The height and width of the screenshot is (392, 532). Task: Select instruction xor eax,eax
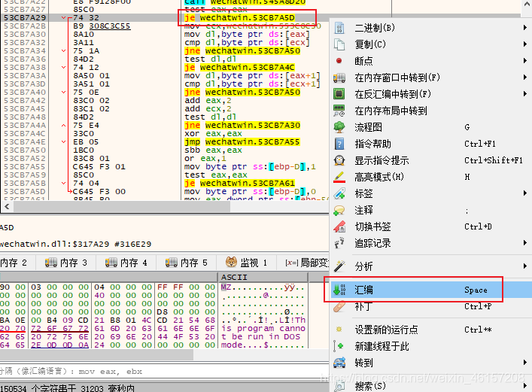pyautogui.click(x=213, y=134)
